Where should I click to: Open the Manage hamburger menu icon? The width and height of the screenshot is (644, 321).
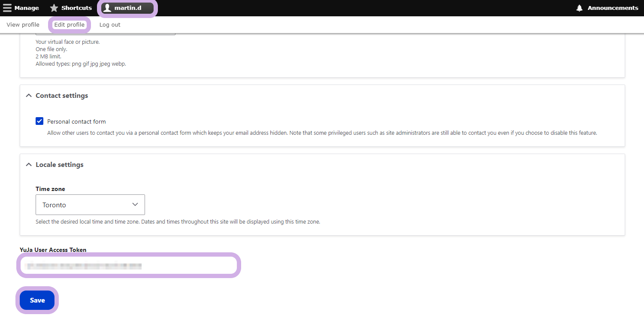pos(7,8)
